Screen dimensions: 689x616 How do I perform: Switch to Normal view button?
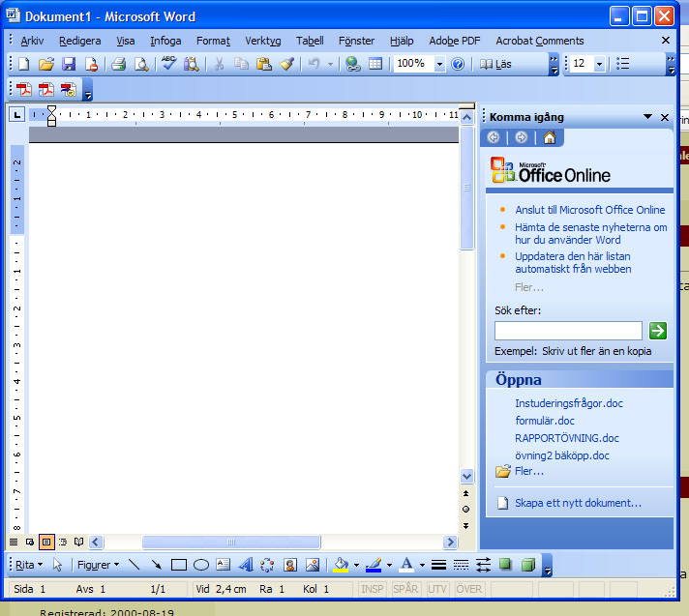click(x=14, y=543)
